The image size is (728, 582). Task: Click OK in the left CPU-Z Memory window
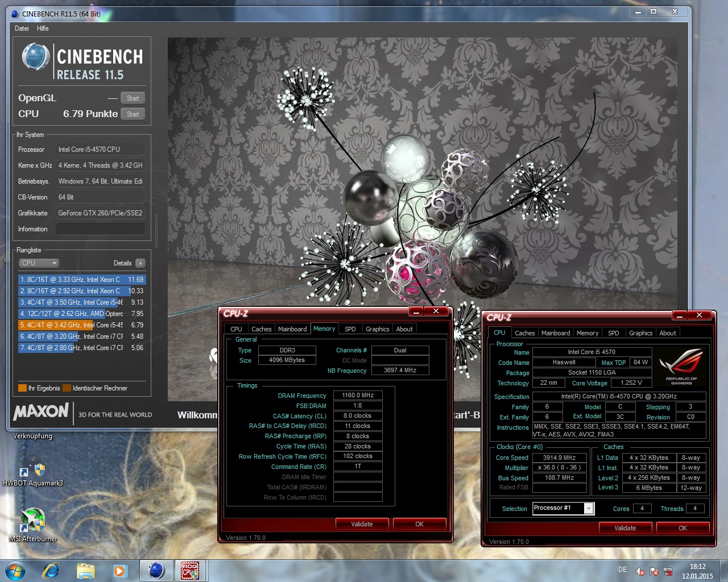click(419, 524)
